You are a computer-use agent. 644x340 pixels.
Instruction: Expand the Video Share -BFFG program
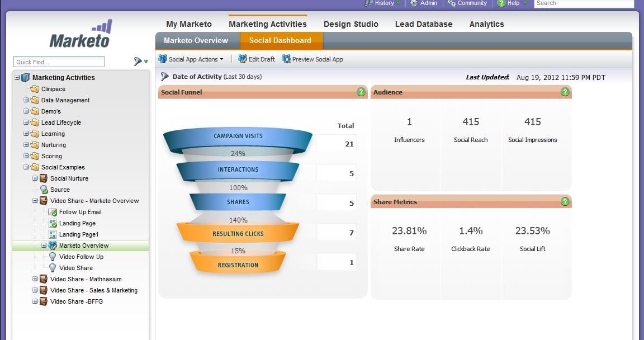tap(35, 301)
